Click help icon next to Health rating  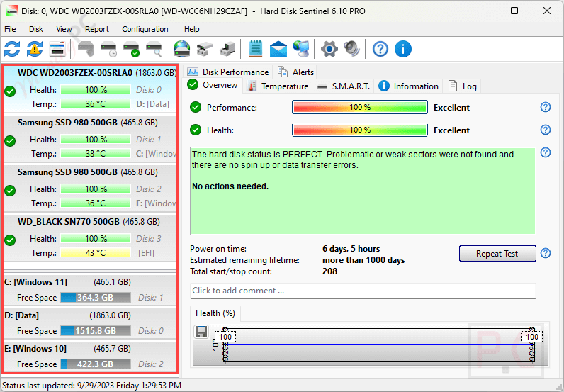pos(546,130)
